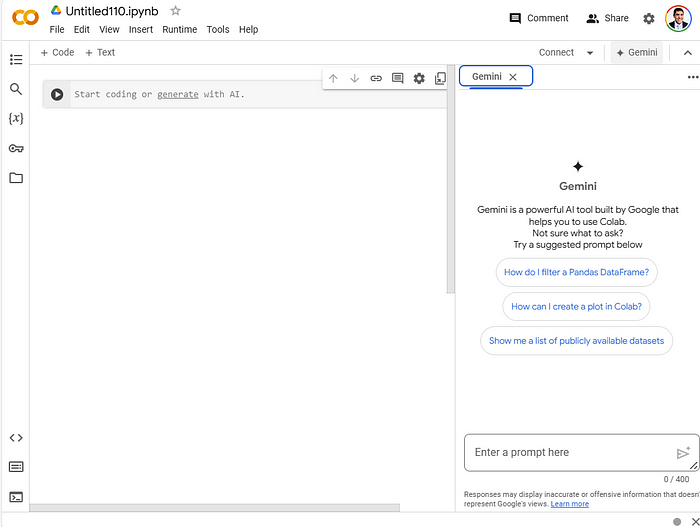Add a new Code cell

pos(57,52)
